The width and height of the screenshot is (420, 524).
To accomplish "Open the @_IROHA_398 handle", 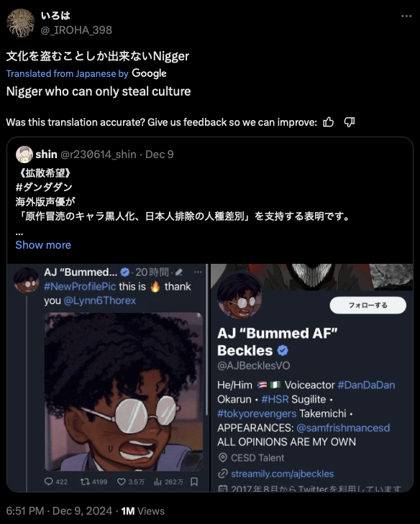I will tap(76, 30).
